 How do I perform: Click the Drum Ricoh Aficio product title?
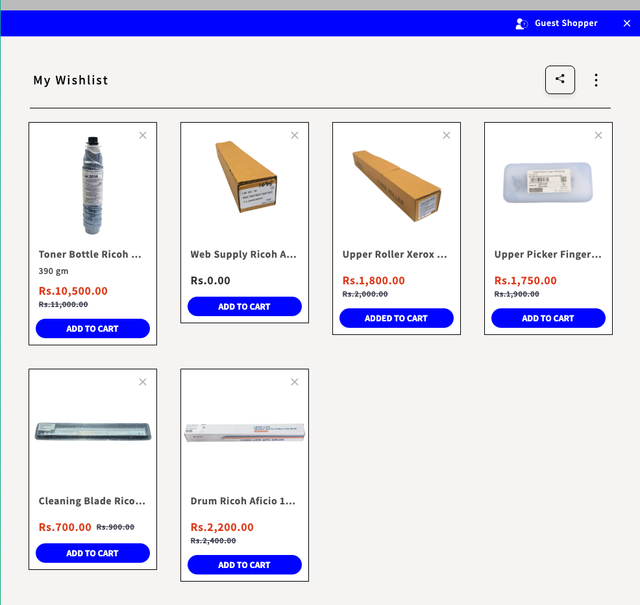[243, 501]
